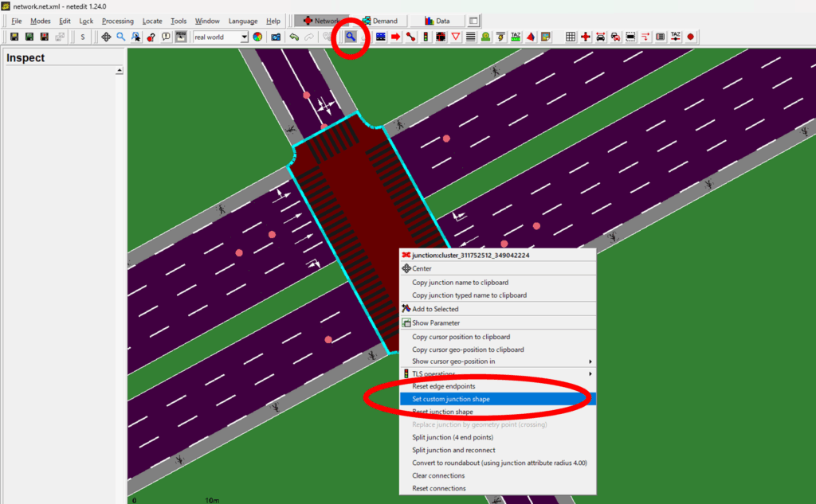Open the Tools menu
This screenshot has height=504, width=816.
(178, 21)
